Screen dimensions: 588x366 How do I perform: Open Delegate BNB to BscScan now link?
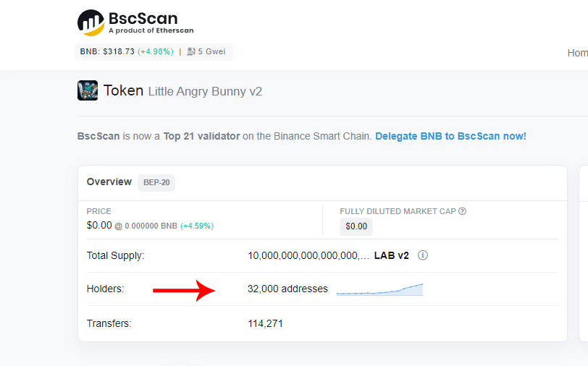coord(450,136)
